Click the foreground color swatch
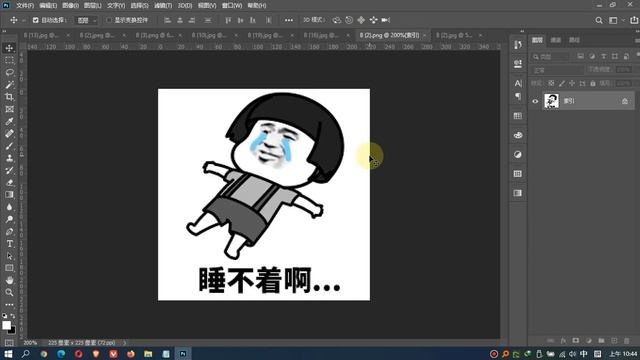Image resolution: width=640 pixels, height=360 pixels. [x=6, y=325]
